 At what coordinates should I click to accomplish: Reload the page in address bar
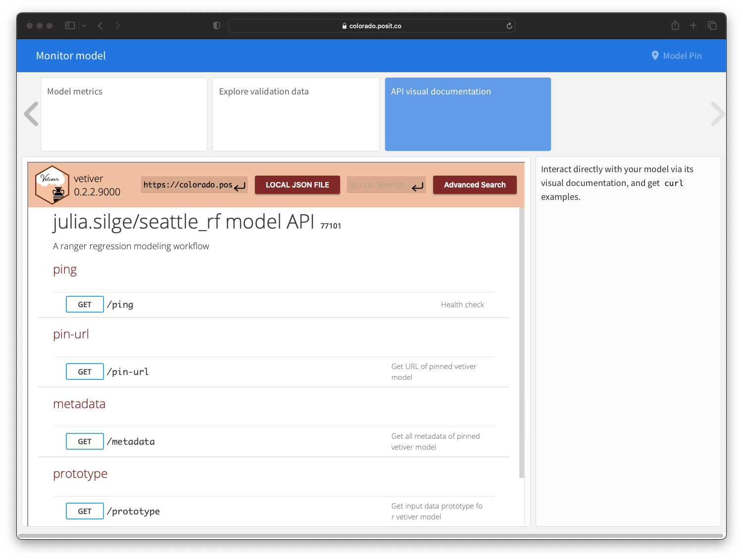(509, 26)
